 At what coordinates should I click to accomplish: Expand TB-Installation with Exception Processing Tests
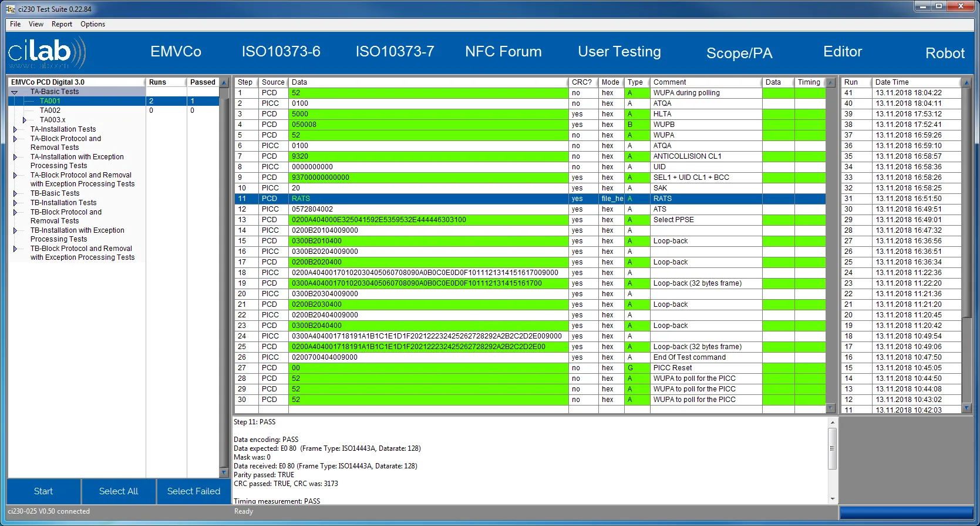tap(15, 230)
